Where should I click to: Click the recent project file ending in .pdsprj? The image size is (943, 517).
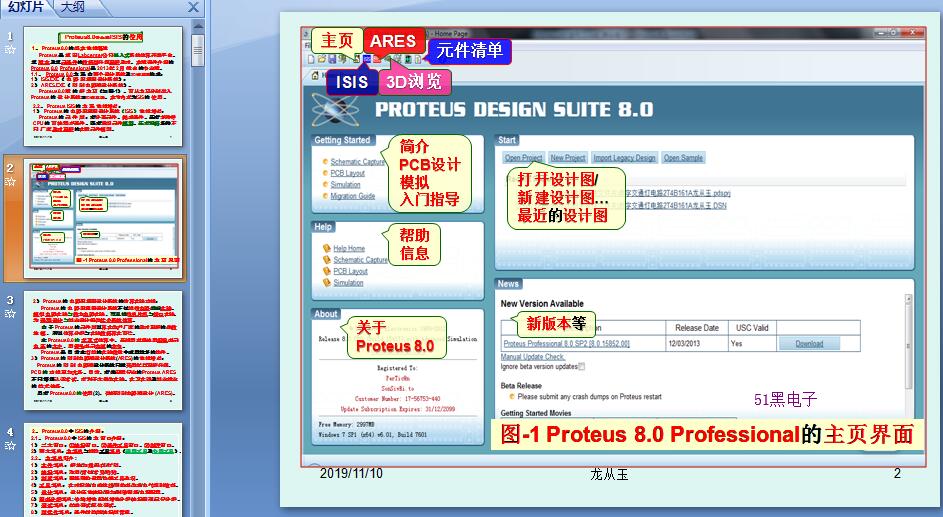pos(678,194)
